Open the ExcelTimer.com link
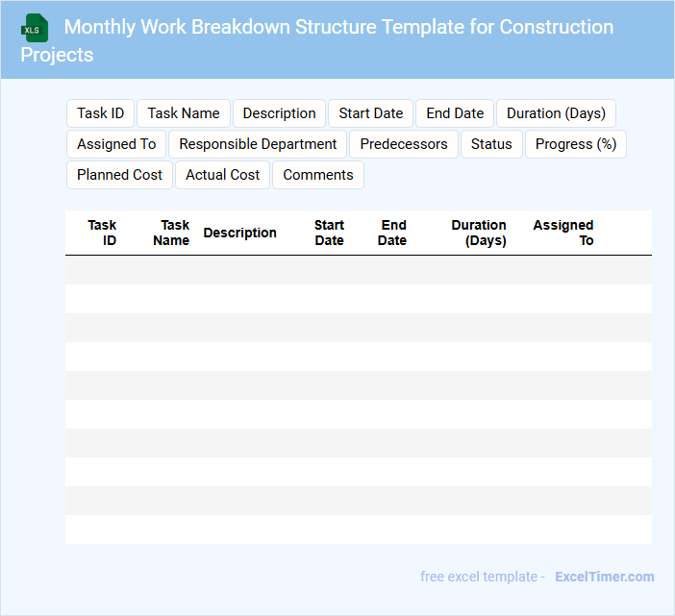 (x=604, y=577)
